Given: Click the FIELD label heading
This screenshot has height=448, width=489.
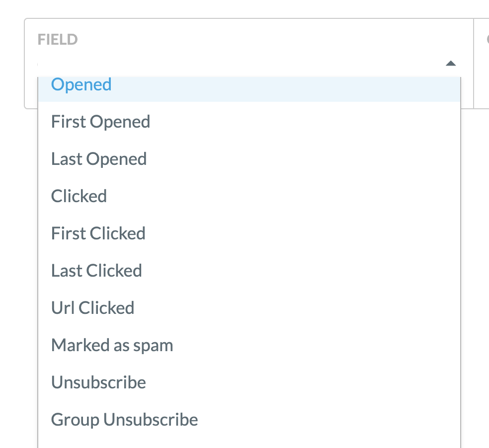Looking at the screenshot, I should pos(58,40).
